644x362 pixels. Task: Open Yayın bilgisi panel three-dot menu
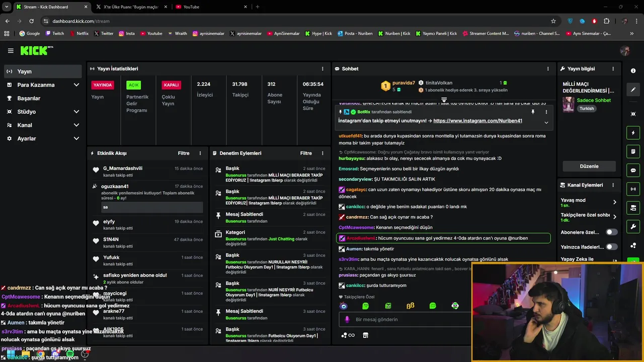click(613, 69)
